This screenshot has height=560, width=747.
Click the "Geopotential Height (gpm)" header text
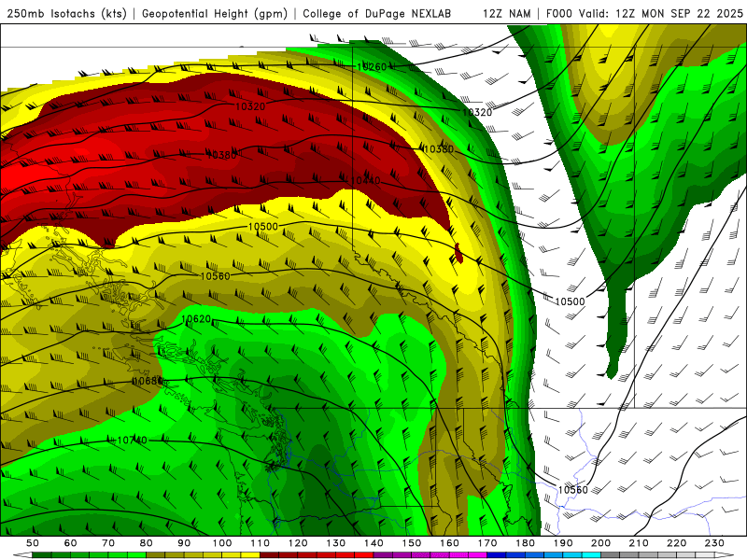[x=215, y=13]
